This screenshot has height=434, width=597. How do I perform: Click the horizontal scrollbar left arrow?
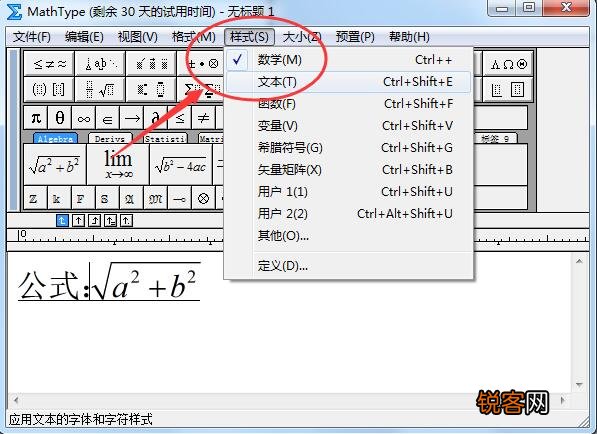point(16,400)
